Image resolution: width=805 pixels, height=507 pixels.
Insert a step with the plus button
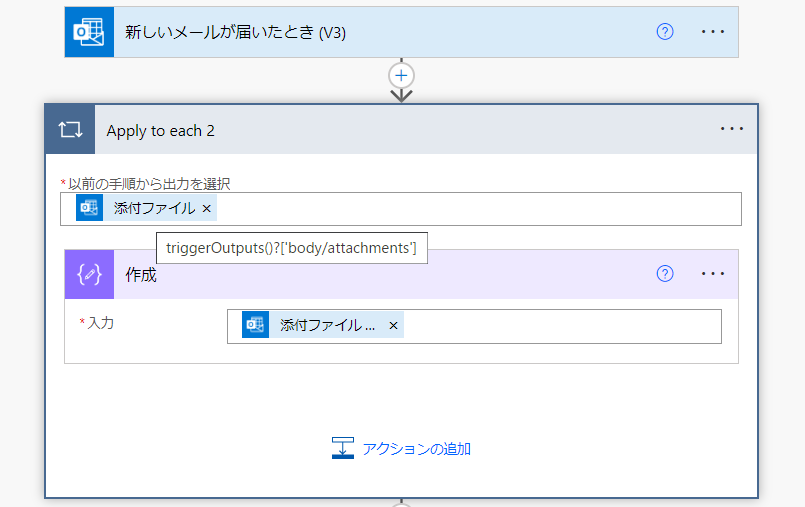[401, 76]
